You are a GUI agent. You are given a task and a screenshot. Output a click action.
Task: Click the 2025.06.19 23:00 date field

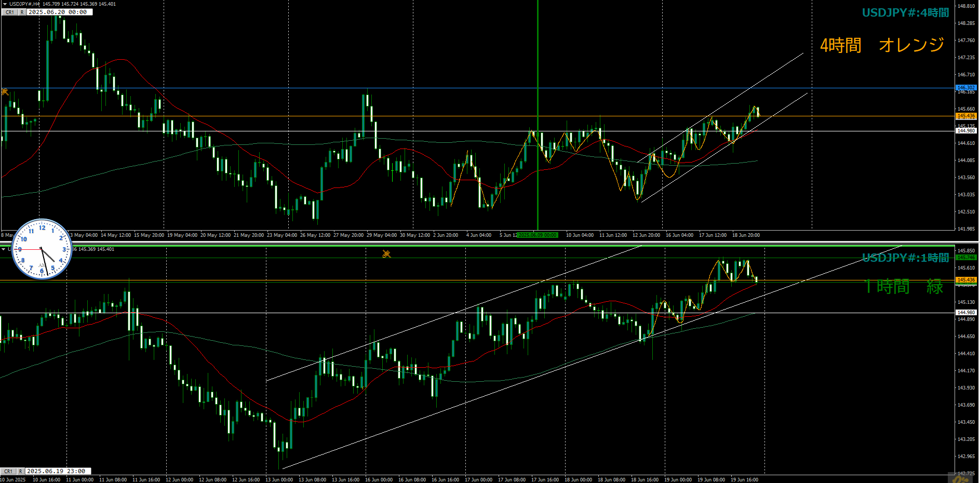tap(58, 471)
